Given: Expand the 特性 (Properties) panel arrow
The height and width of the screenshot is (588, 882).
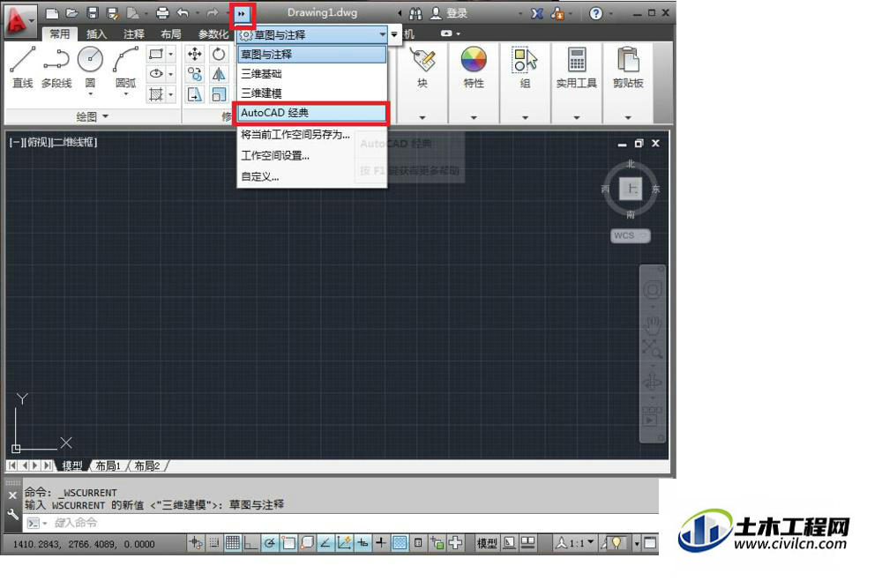Looking at the screenshot, I should coord(474,117).
